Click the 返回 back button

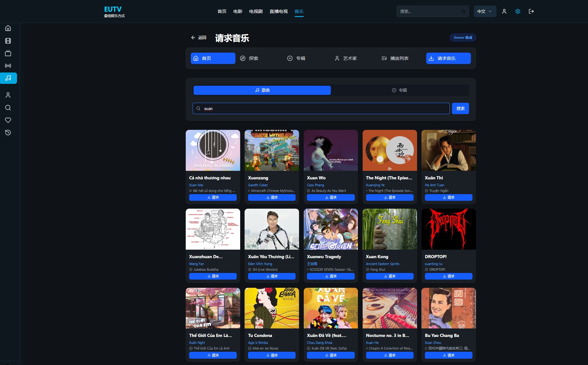point(199,38)
